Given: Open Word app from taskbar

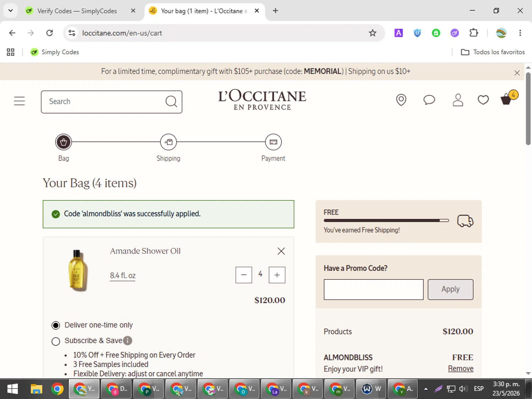Looking at the screenshot, I should click(x=371, y=389).
